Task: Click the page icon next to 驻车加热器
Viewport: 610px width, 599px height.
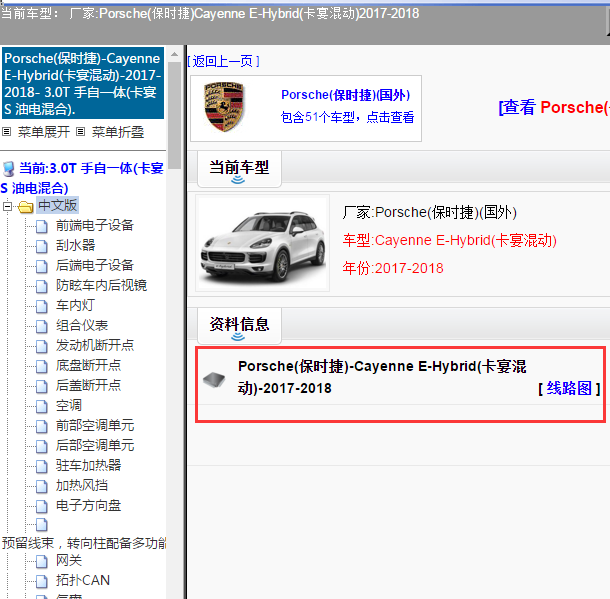Action: pos(42,466)
